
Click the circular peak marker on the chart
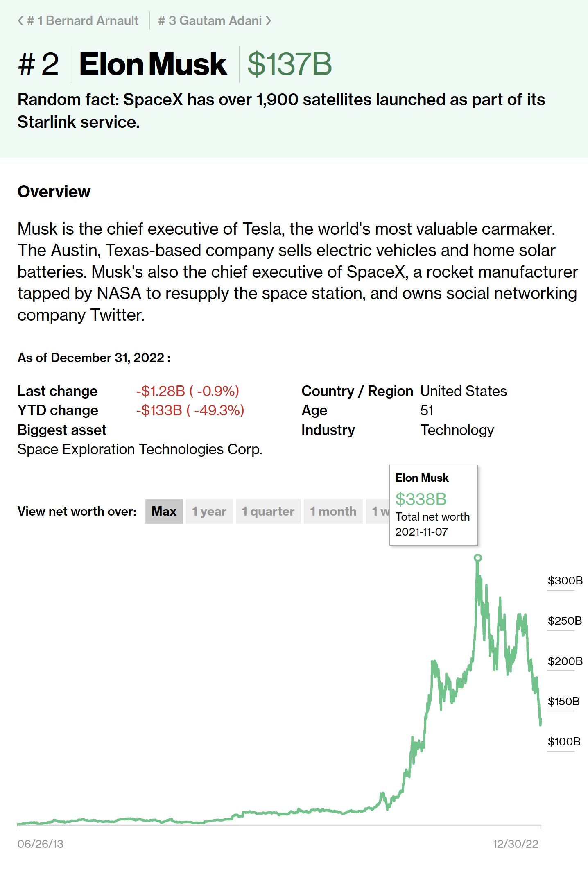coord(477,557)
